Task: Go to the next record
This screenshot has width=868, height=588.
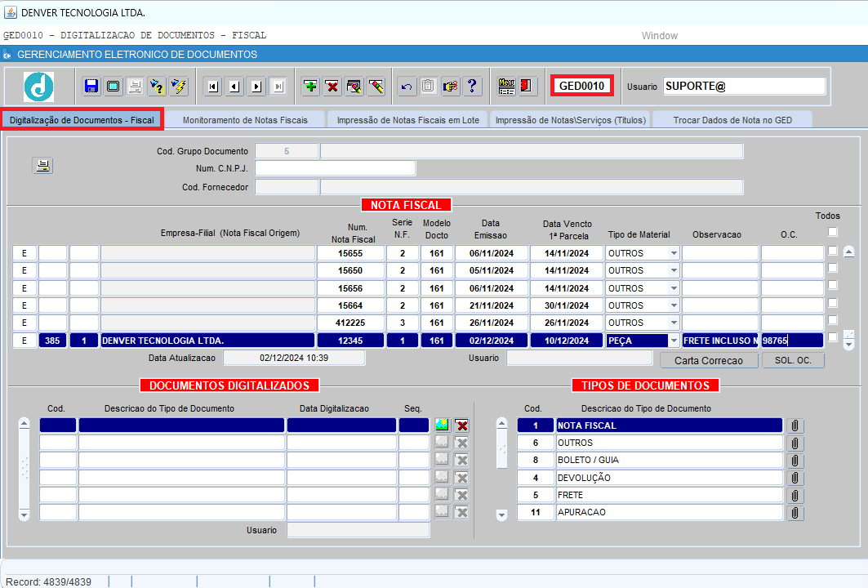Action: 256,87
